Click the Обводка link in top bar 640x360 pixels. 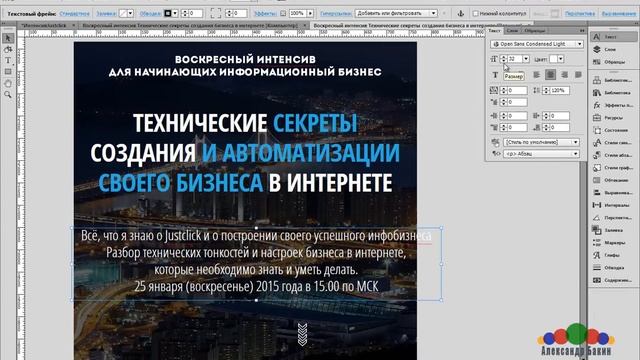point(150,13)
